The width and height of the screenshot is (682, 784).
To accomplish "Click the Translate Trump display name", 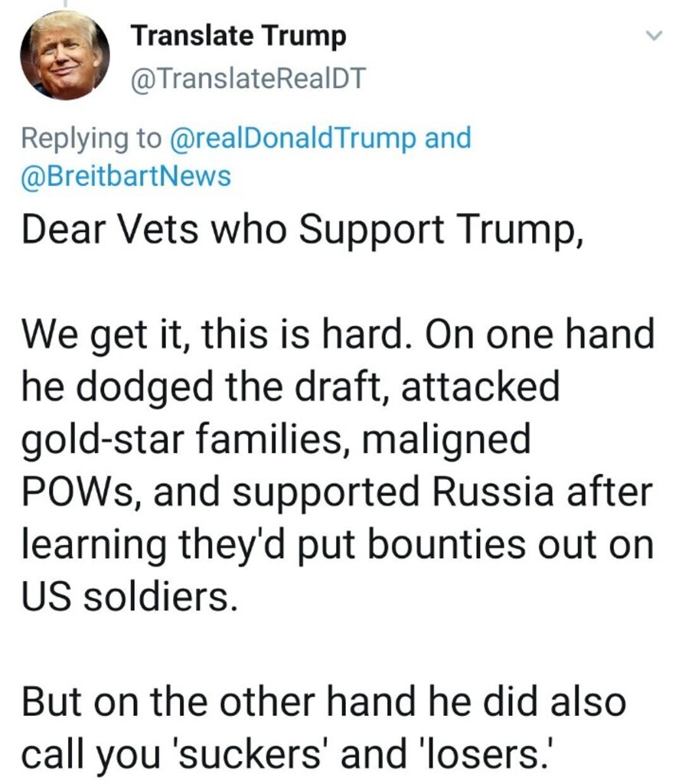I will (238, 34).
